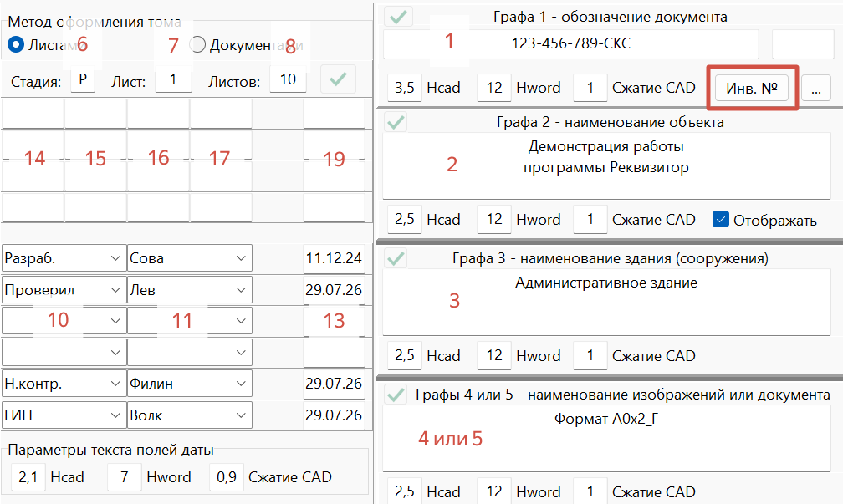
Task: Select the Листами radio option
Action: click(x=16, y=44)
